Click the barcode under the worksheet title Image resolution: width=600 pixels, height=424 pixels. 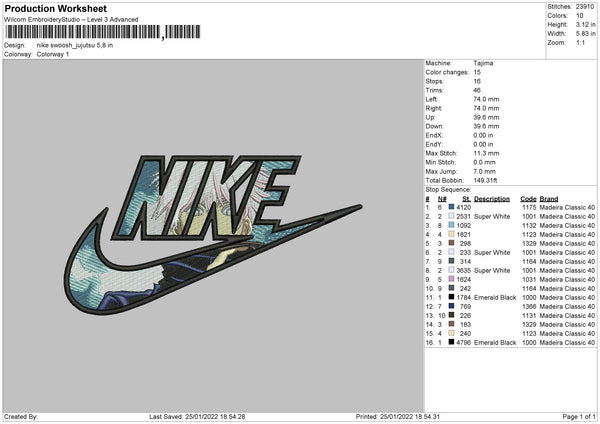coord(103,32)
